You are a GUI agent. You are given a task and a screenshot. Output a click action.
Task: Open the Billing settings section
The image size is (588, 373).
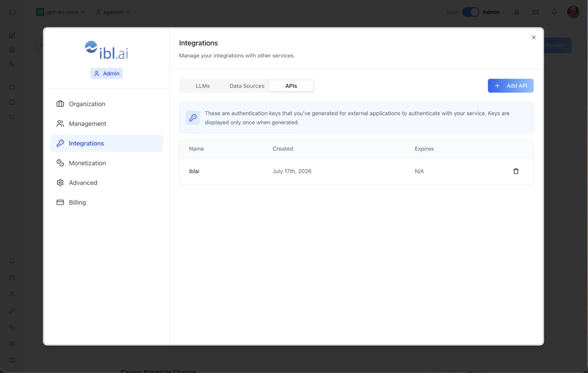[x=106, y=202]
